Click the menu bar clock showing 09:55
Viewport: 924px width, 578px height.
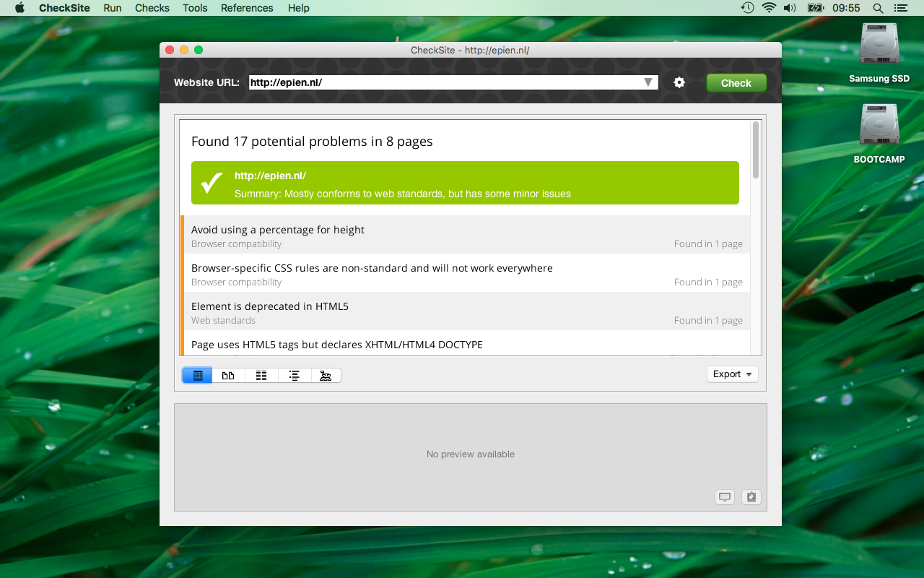click(846, 8)
